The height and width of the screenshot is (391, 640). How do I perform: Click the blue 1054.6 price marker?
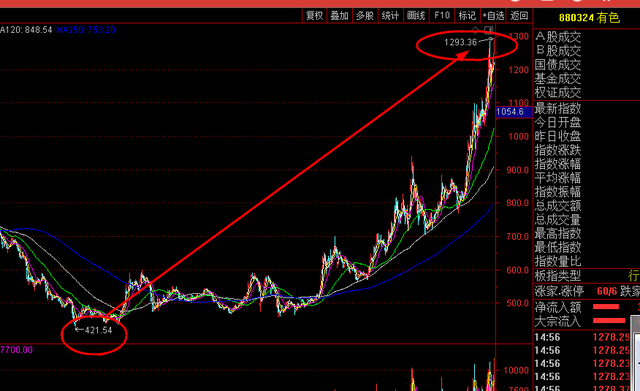[514, 112]
